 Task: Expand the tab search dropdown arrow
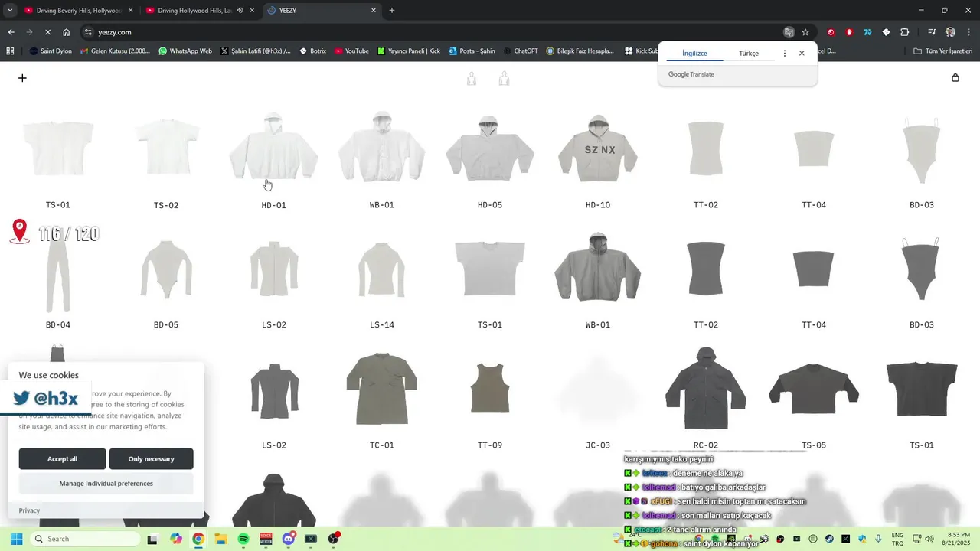[x=10, y=11]
